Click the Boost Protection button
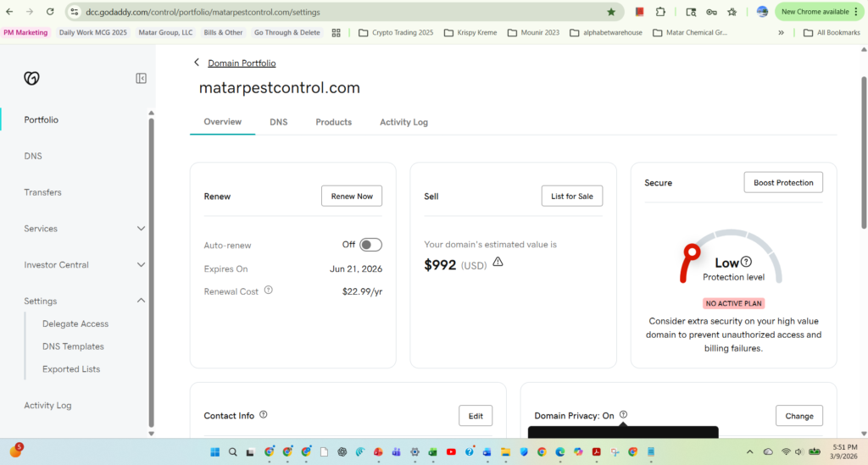 point(782,182)
